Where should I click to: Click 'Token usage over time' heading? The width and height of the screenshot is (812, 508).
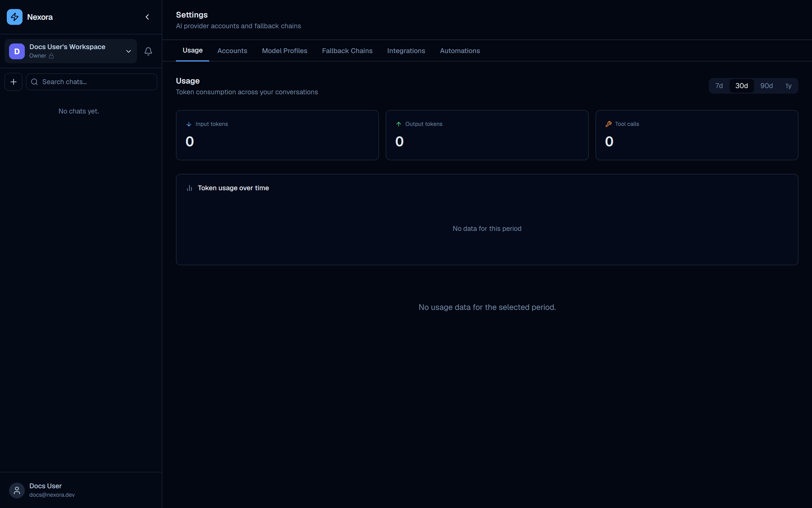coord(233,188)
